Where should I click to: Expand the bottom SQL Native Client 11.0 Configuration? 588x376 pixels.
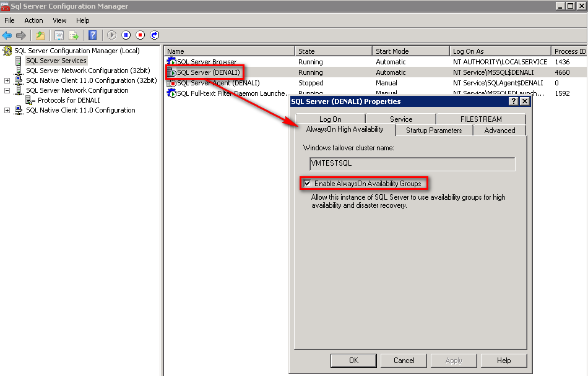click(x=7, y=110)
